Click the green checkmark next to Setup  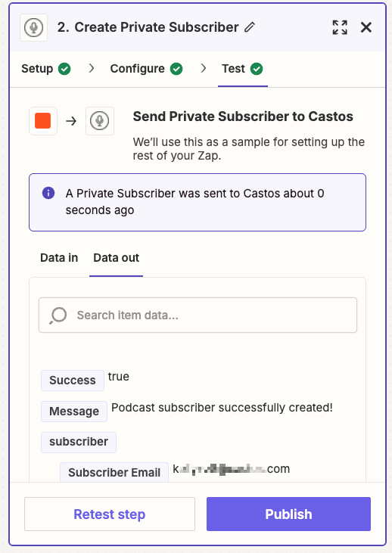click(64, 69)
